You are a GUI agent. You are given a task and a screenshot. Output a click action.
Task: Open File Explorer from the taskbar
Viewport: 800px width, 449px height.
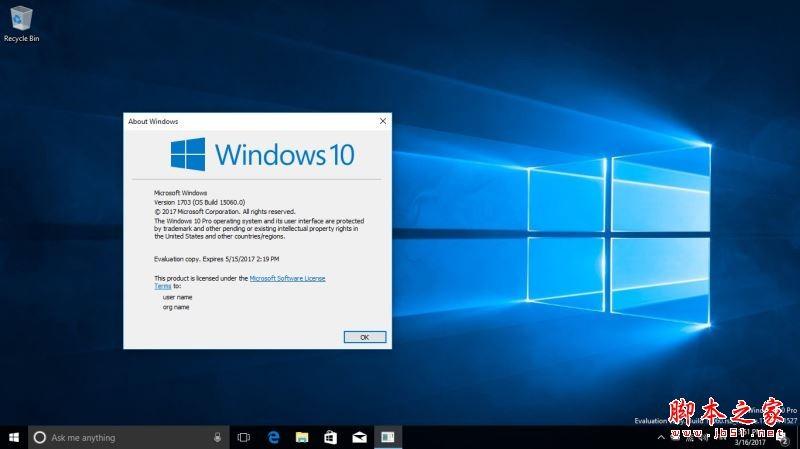click(x=302, y=437)
